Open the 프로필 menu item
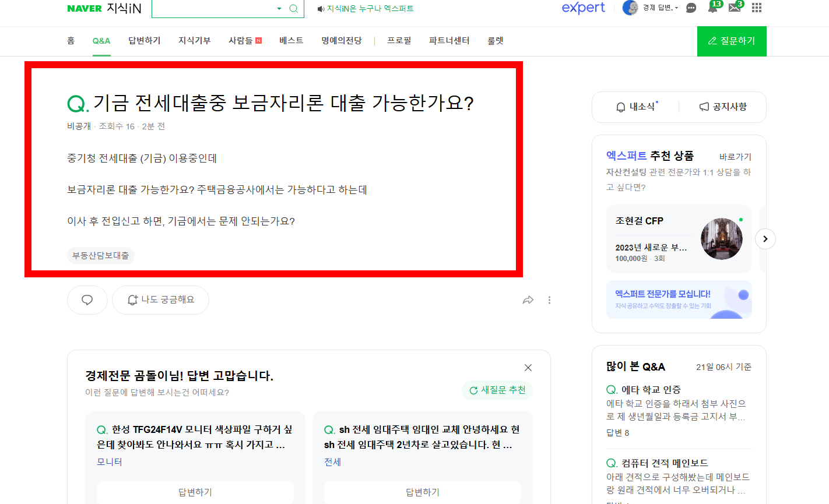The width and height of the screenshot is (829, 504). (399, 41)
